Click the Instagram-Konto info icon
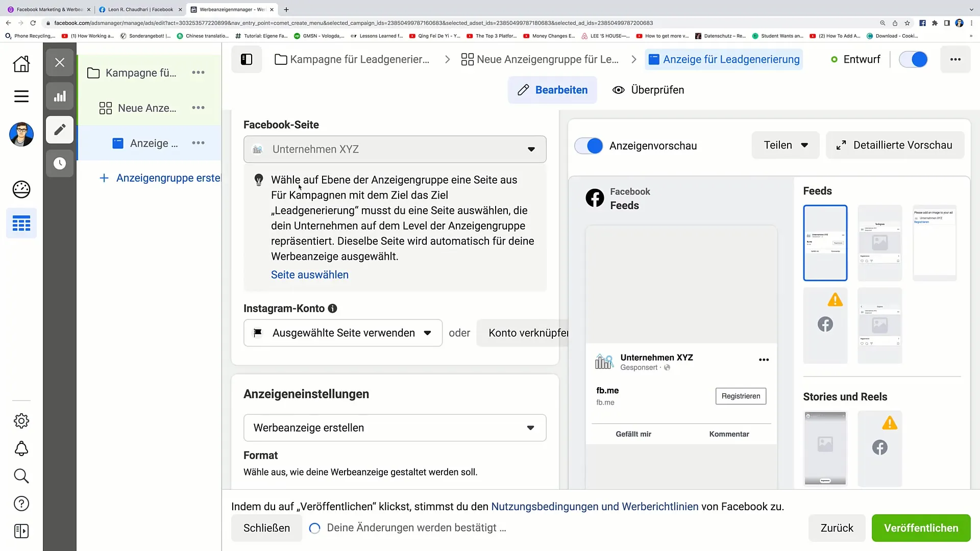 (332, 308)
